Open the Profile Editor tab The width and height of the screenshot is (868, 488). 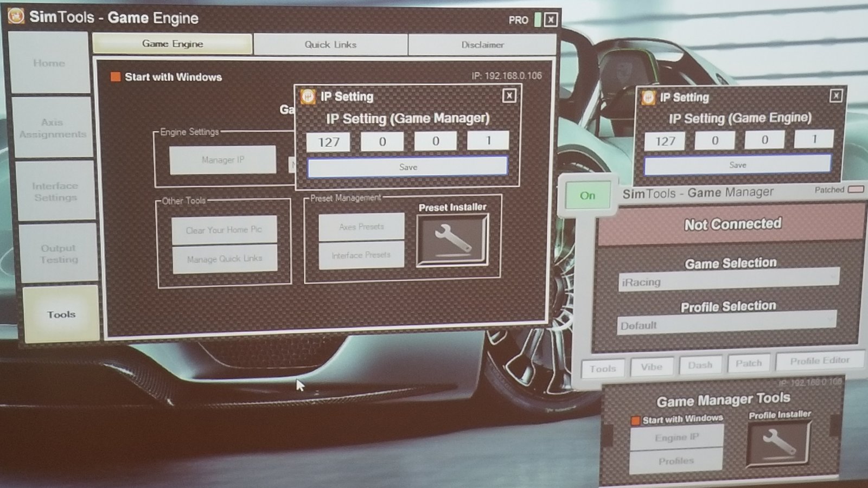pos(820,361)
